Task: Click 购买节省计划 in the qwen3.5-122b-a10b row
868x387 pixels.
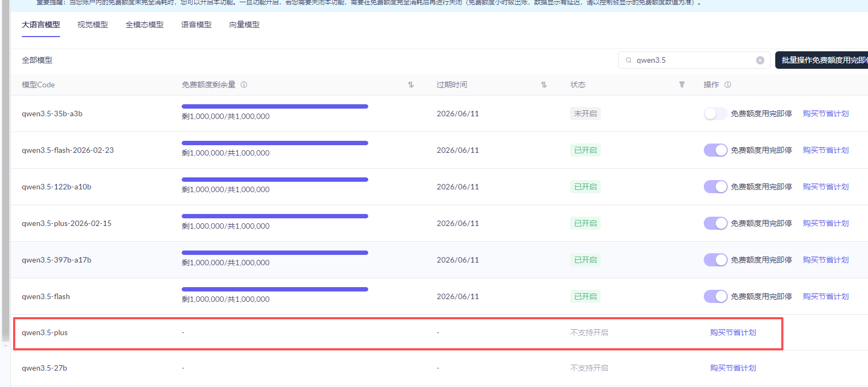Action: click(x=826, y=187)
